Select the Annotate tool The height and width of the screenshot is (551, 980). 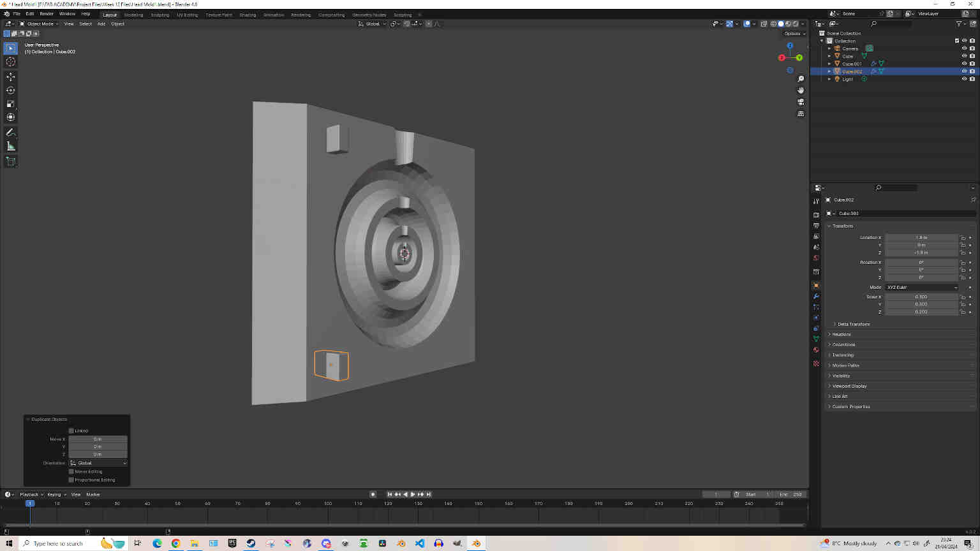[x=10, y=132]
